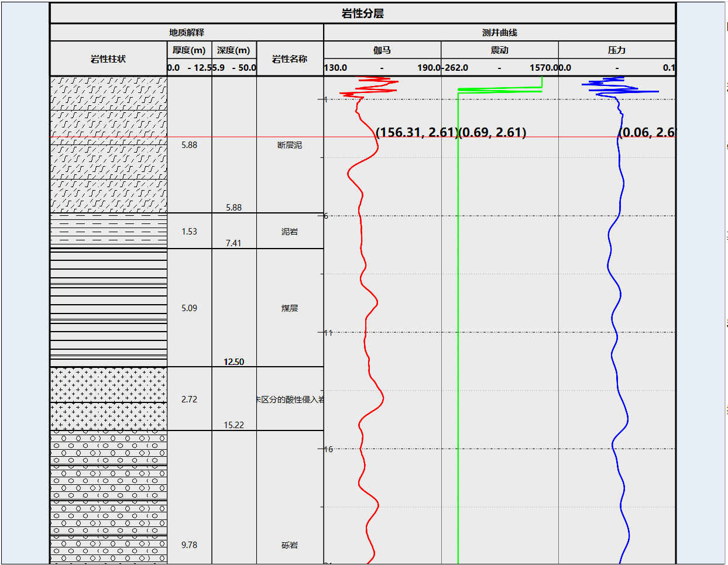Select the 断层泥 lithology name cell
This screenshot has height=565, width=728.
[290, 145]
